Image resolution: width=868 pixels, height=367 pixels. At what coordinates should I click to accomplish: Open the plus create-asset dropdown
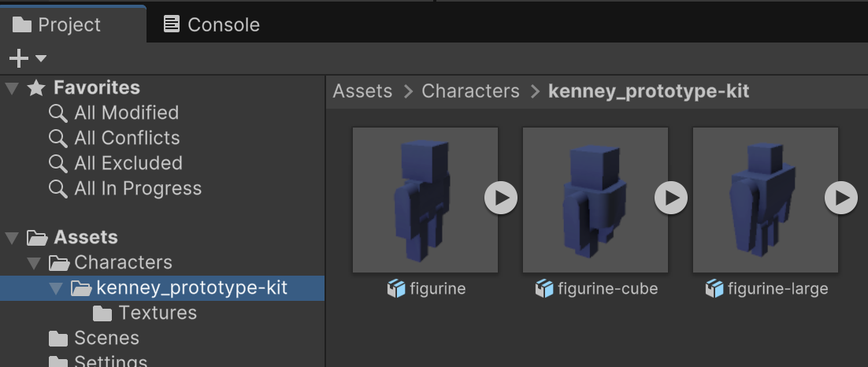pos(27,58)
